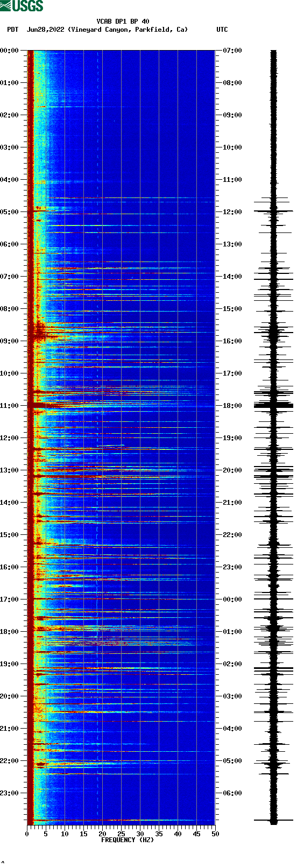
Task: Click the PDT time label '18:00'
Action: click(x=10, y=632)
